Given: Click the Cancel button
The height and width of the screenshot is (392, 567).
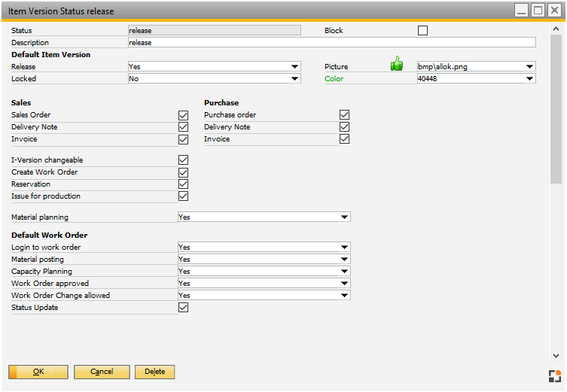Looking at the screenshot, I should click(x=102, y=372).
